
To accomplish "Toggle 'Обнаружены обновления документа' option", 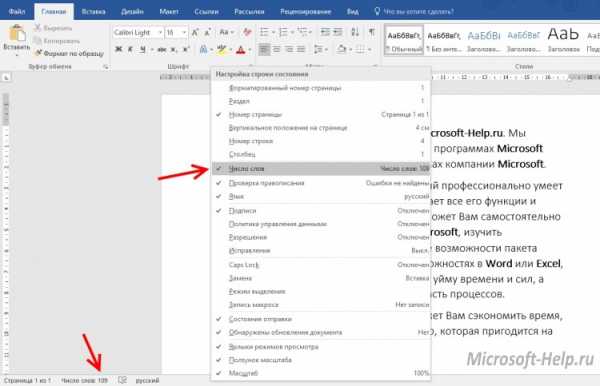I will [x=320, y=332].
